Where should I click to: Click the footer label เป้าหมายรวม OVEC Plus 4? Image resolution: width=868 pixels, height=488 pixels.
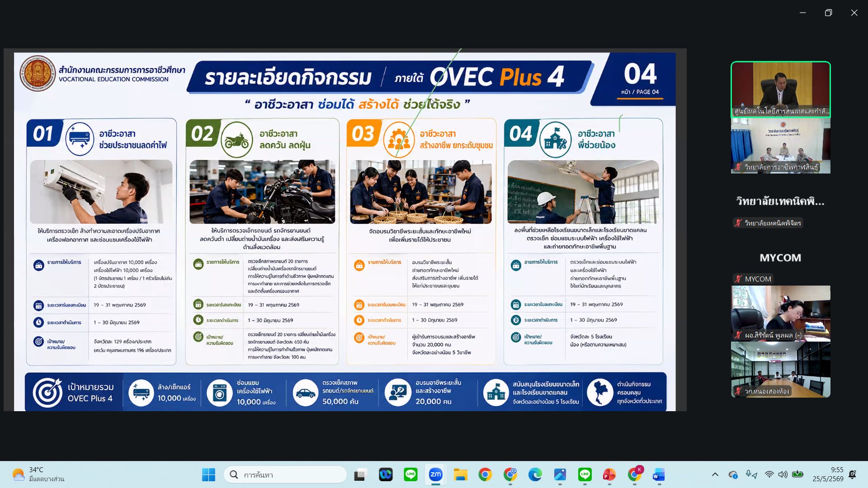coord(90,393)
